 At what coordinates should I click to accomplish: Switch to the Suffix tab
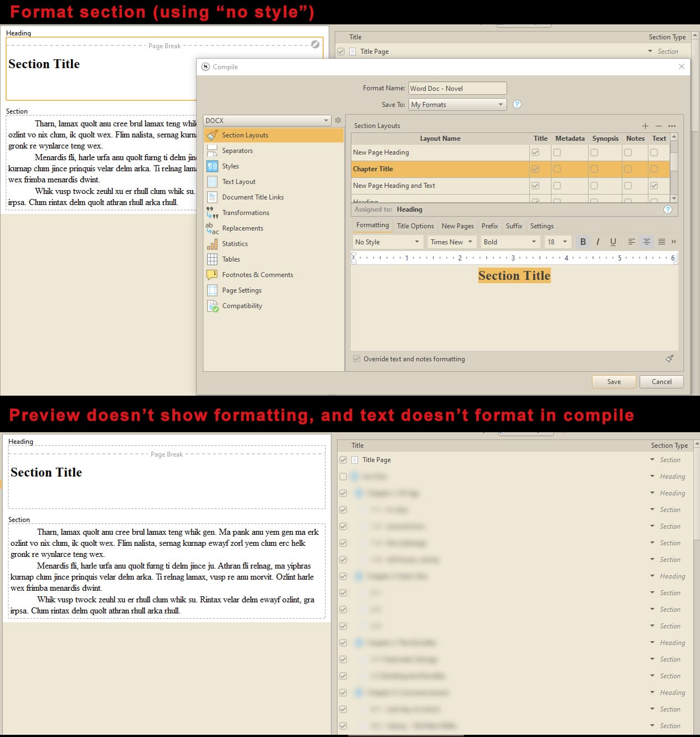click(514, 226)
